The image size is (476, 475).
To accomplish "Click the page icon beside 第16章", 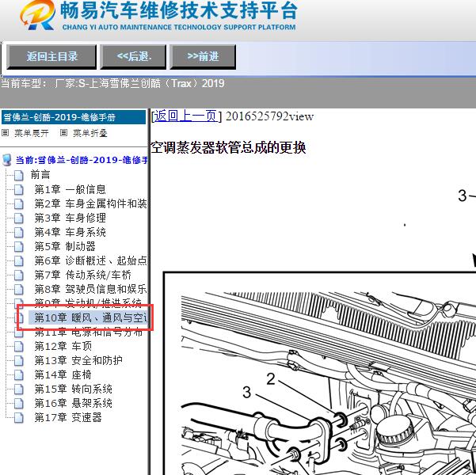I will click(19, 404).
